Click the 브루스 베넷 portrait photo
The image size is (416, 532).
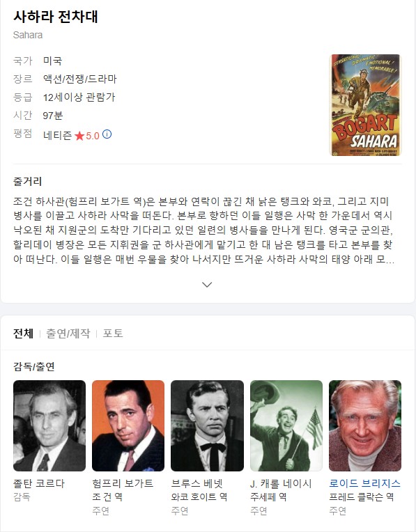tap(207, 425)
